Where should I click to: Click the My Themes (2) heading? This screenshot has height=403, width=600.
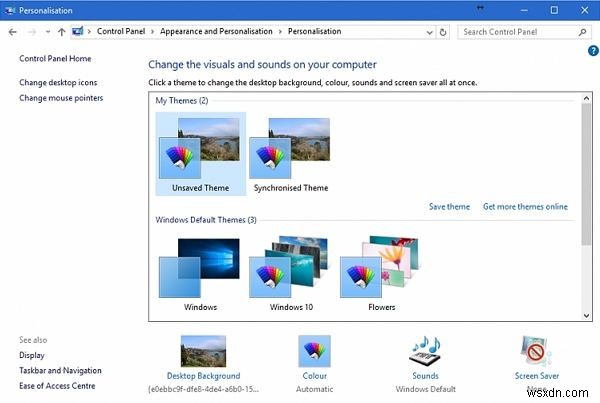click(x=182, y=101)
